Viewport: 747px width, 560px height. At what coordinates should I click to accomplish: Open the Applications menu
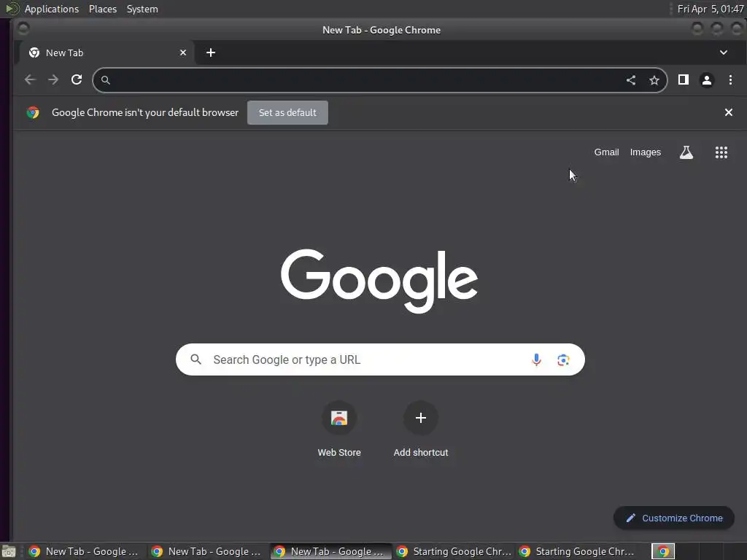pos(52,9)
